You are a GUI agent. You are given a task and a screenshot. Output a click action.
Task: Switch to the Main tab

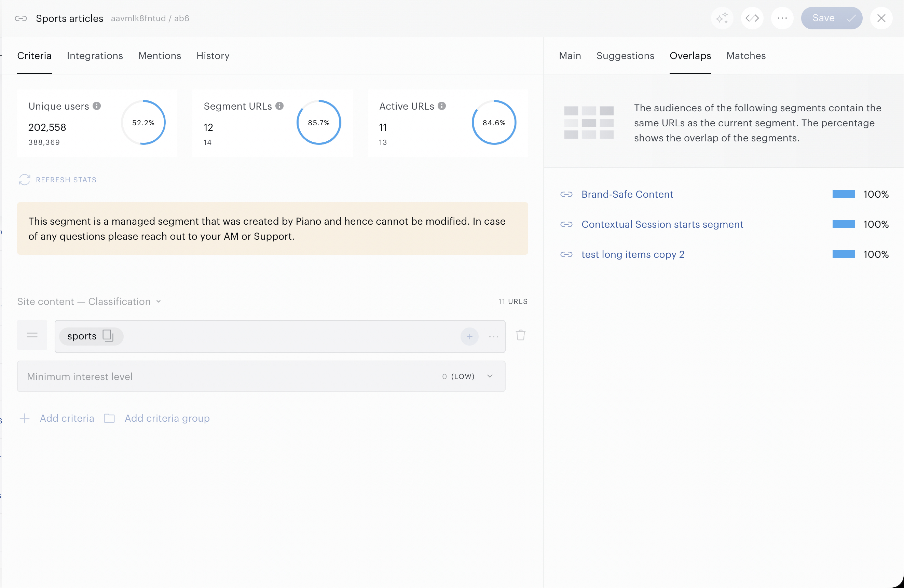click(570, 55)
